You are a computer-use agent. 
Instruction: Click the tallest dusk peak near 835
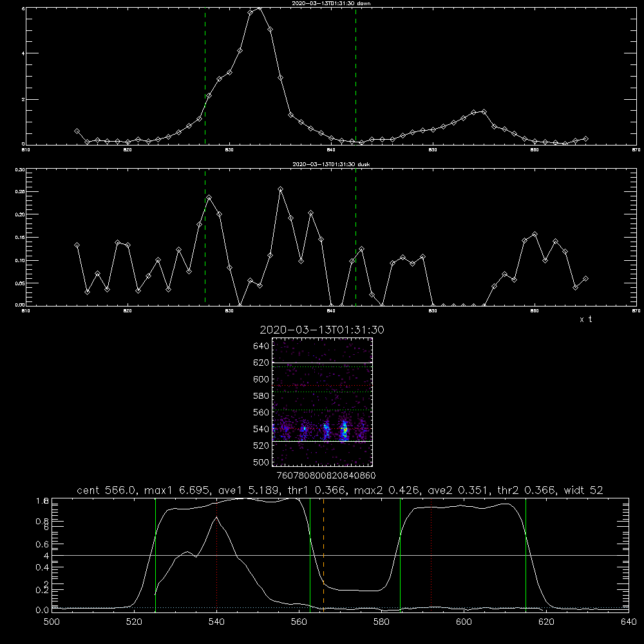[x=281, y=189]
